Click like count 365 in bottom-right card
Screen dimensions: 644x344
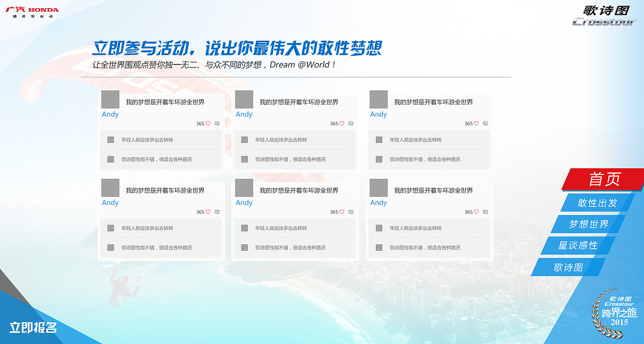coord(468,213)
